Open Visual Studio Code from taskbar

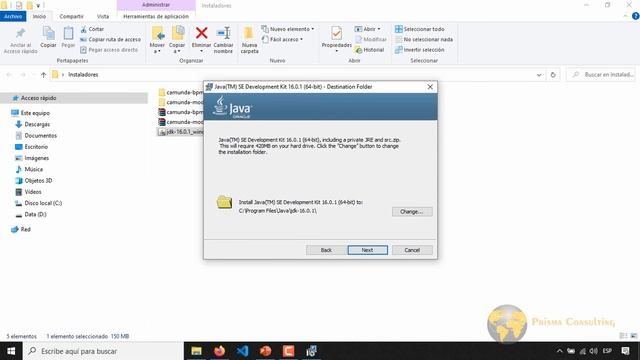(242, 351)
